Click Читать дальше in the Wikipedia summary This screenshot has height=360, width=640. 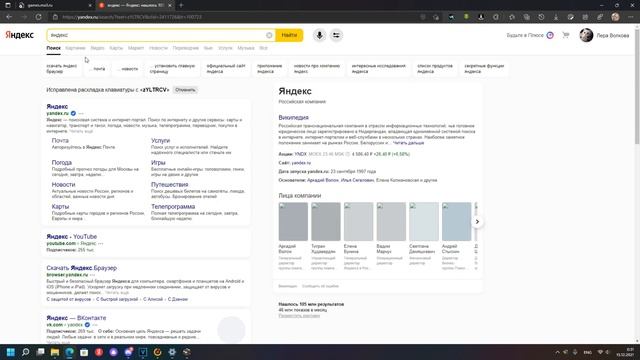coord(408,143)
